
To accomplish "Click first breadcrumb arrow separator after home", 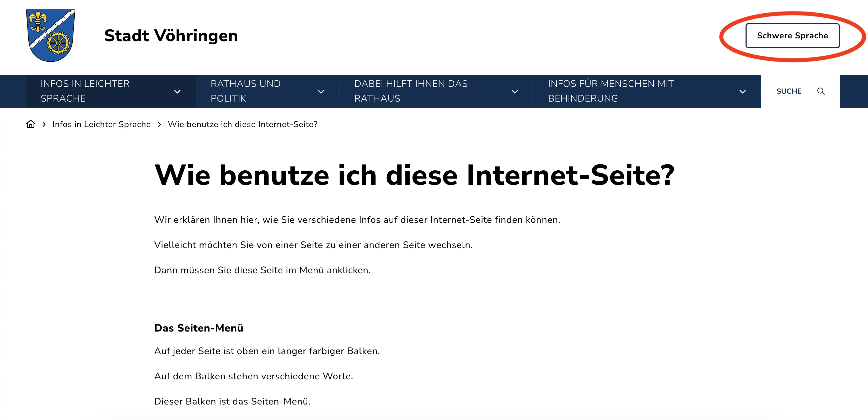I will tap(44, 124).
